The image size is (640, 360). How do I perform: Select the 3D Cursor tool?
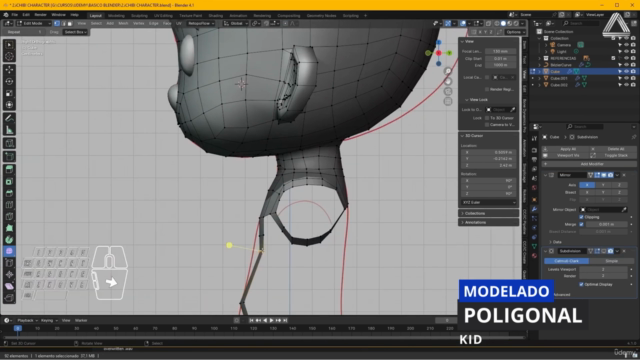point(9,56)
